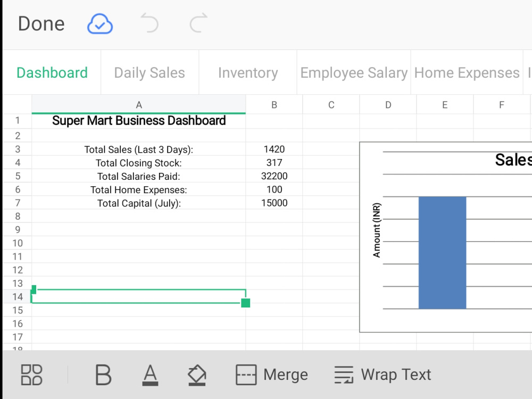Select row 3 header

coord(18,149)
